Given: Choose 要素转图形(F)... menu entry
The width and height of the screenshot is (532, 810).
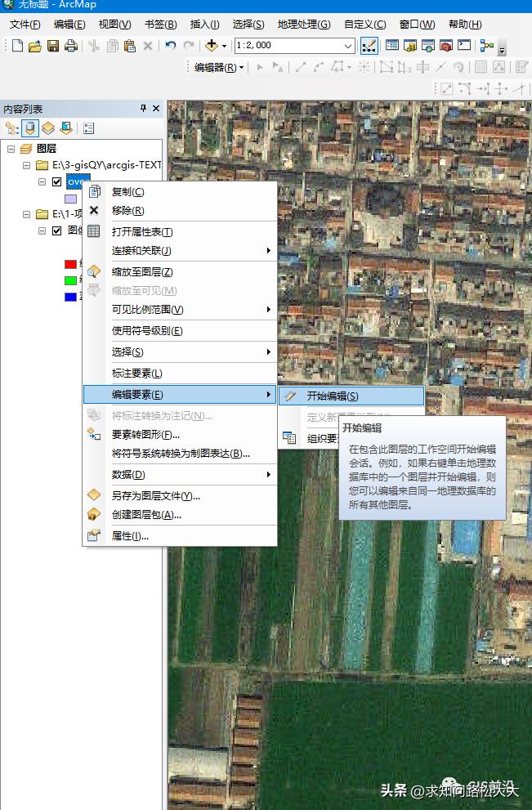Looking at the screenshot, I should click(x=180, y=435).
